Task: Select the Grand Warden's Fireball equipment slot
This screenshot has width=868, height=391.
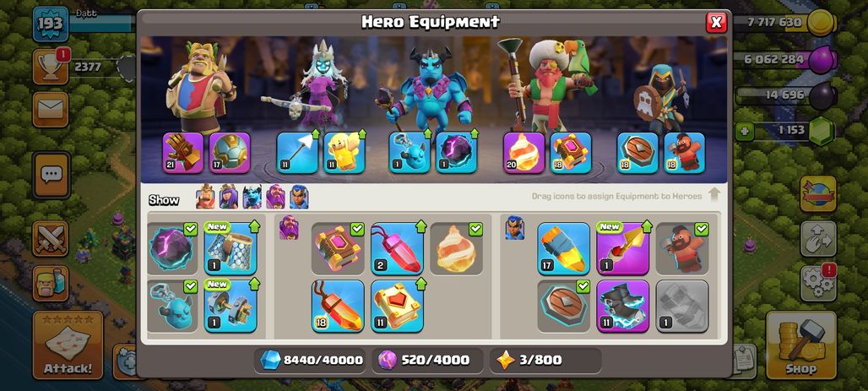Action: pos(524,153)
